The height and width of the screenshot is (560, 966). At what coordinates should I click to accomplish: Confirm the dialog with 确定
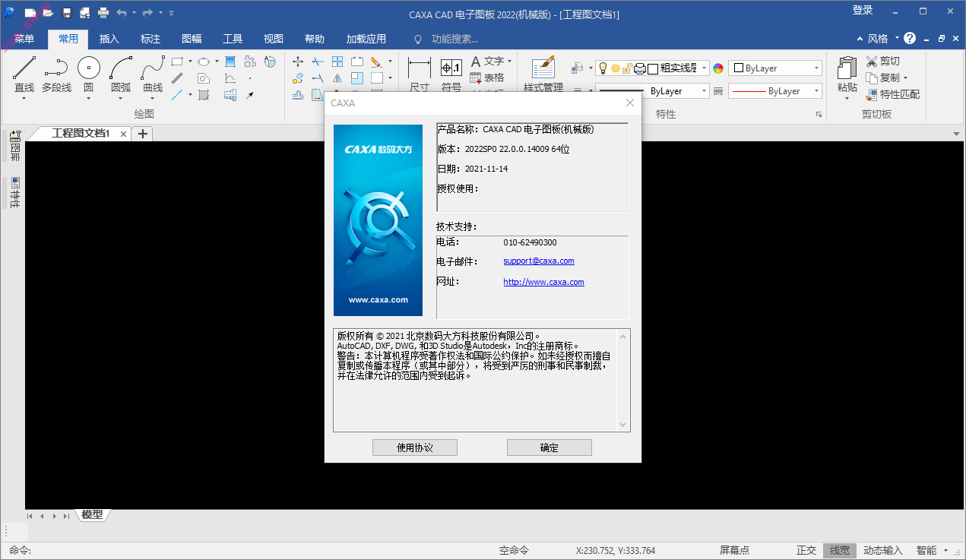550,448
